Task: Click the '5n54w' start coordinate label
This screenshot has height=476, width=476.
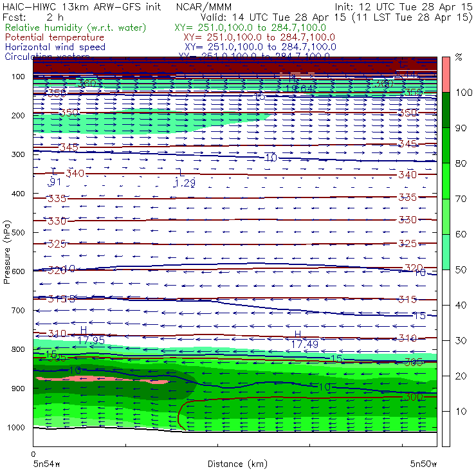Action: (x=47, y=464)
